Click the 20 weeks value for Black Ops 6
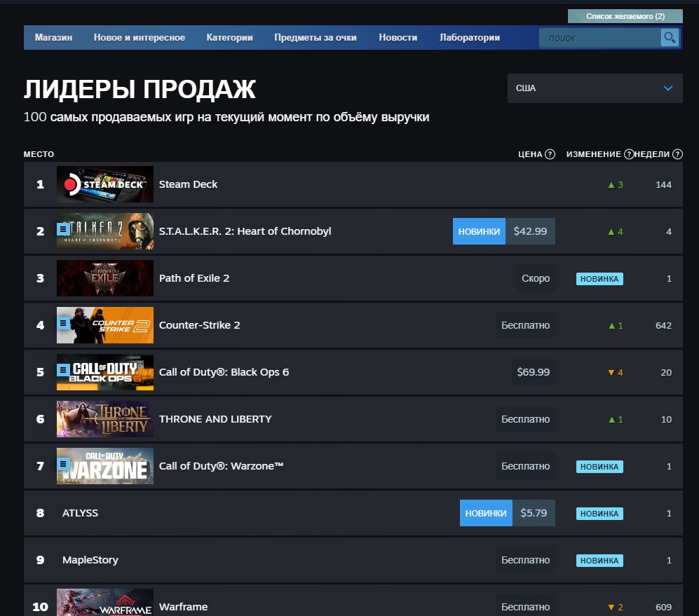This screenshot has height=616, width=699. [666, 373]
